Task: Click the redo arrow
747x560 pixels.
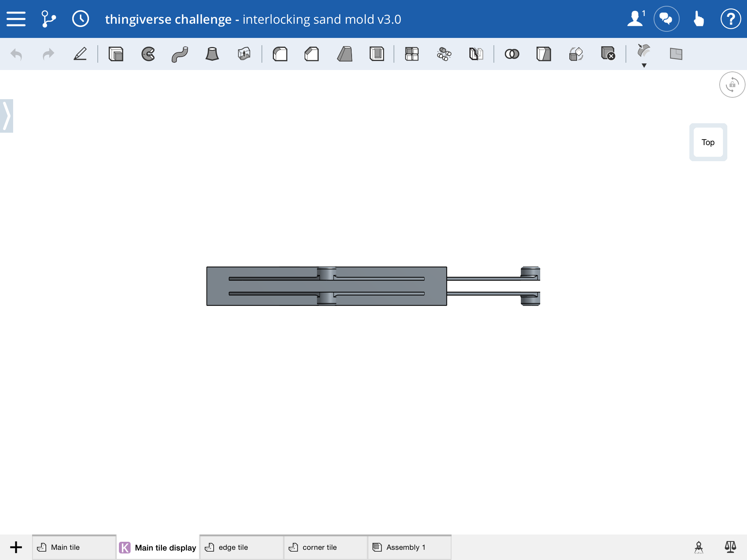Action: tap(48, 54)
